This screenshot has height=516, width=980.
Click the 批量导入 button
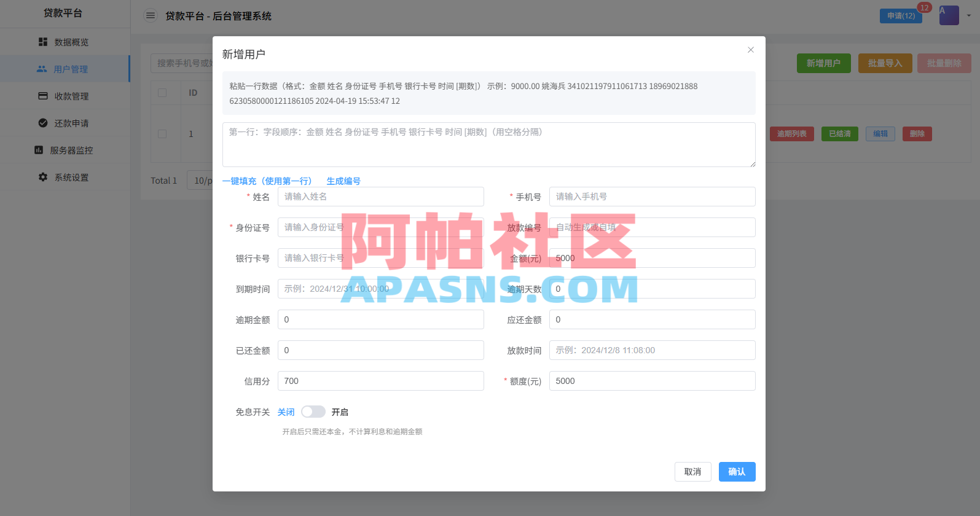click(885, 63)
